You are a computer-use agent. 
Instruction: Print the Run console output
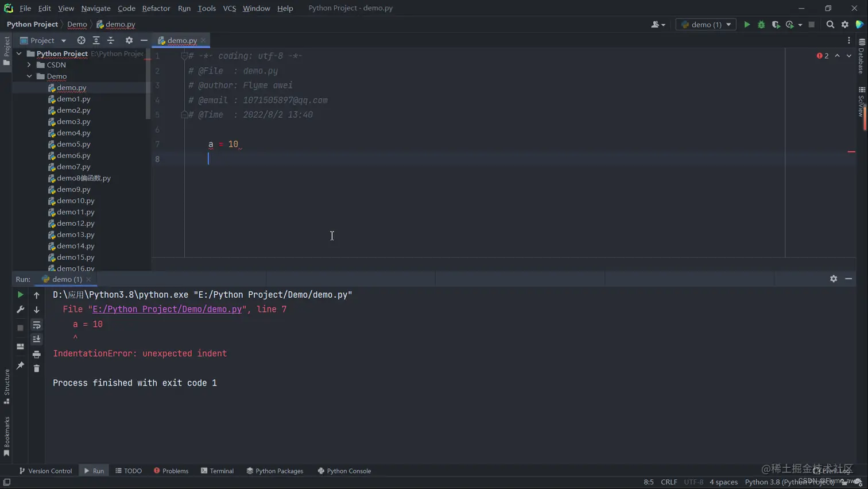coord(37,354)
